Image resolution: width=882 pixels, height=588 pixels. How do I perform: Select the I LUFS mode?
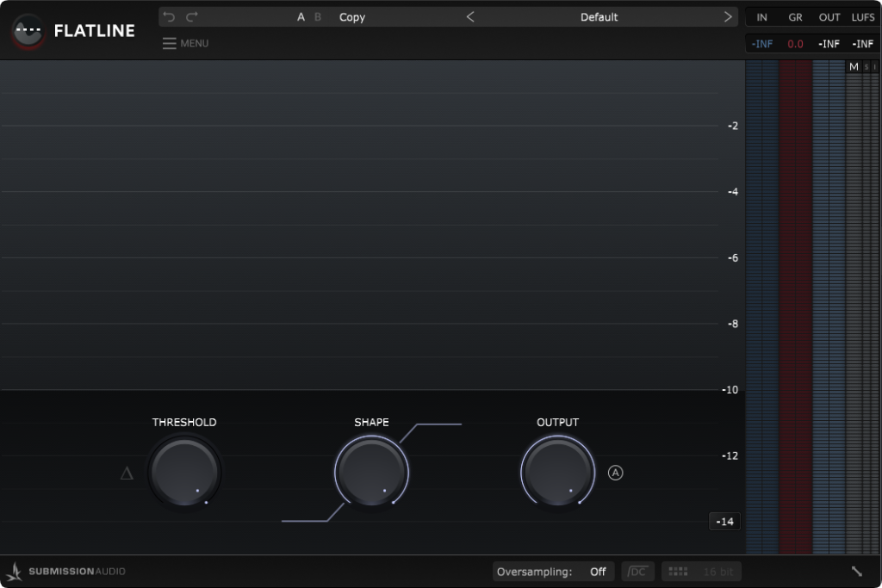[875, 67]
